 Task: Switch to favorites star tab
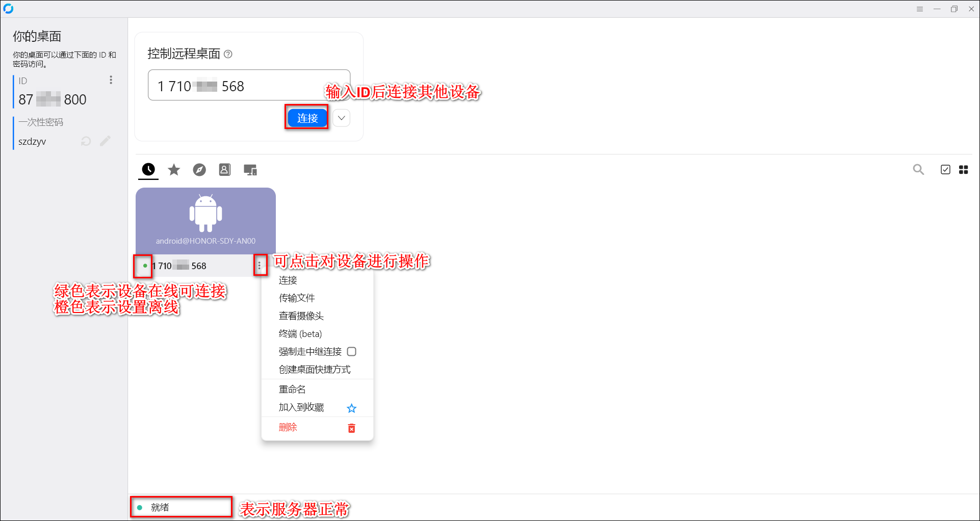tap(174, 170)
